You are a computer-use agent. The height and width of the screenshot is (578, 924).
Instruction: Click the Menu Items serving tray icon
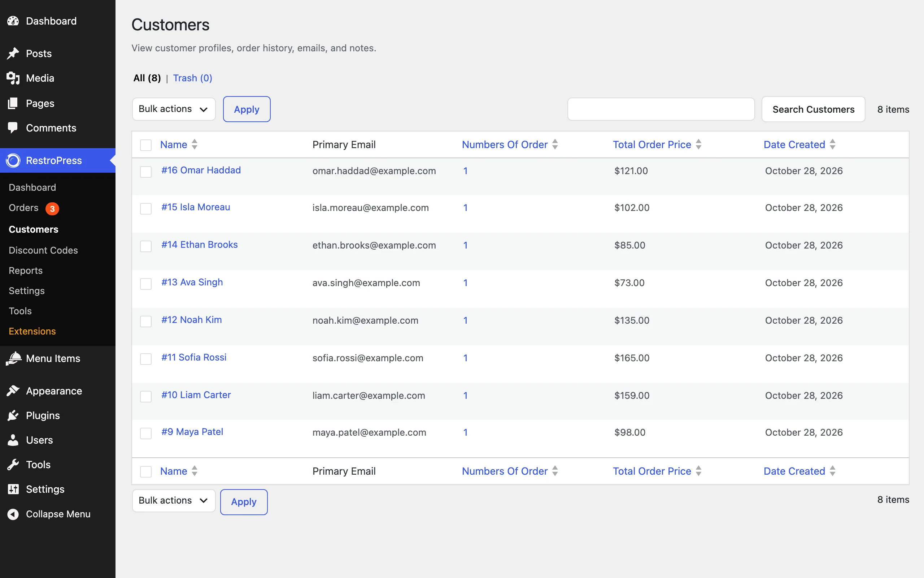[x=14, y=359]
